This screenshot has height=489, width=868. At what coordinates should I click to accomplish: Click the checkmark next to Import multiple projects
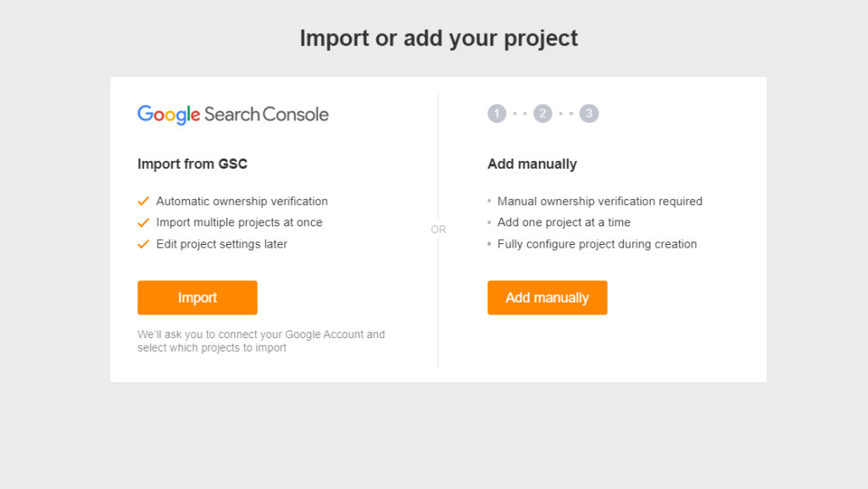(x=144, y=222)
